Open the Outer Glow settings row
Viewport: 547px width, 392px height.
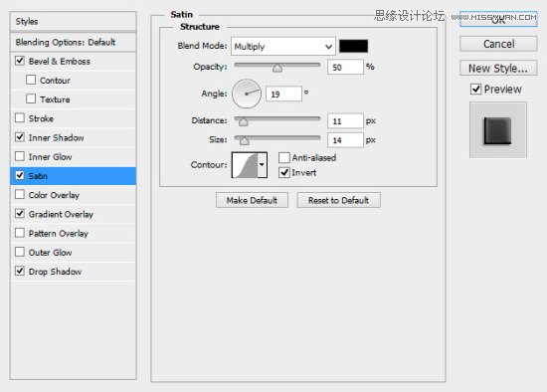point(74,252)
